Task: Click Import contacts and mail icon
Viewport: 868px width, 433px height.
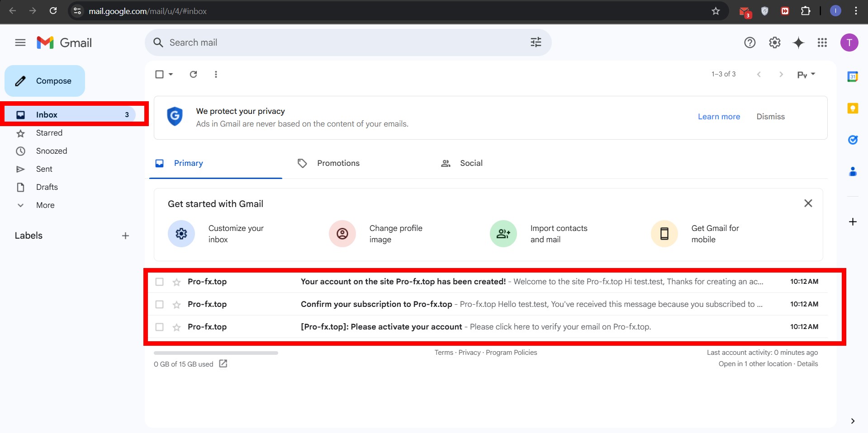Action: tap(503, 234)
